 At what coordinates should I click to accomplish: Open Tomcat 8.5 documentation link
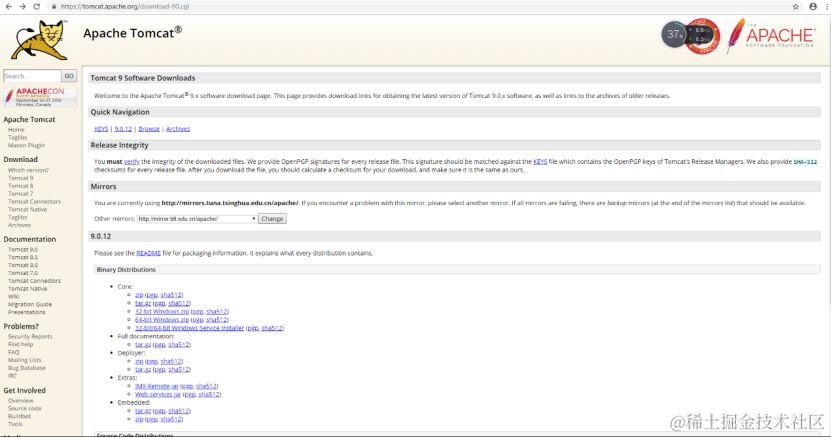click(x=23, y=257)
